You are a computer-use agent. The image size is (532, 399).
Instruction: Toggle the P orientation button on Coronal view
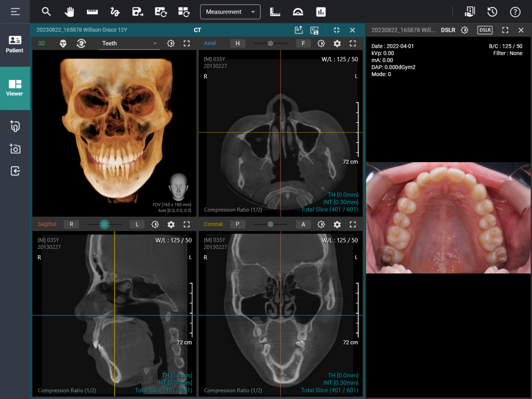coord(237,224)
